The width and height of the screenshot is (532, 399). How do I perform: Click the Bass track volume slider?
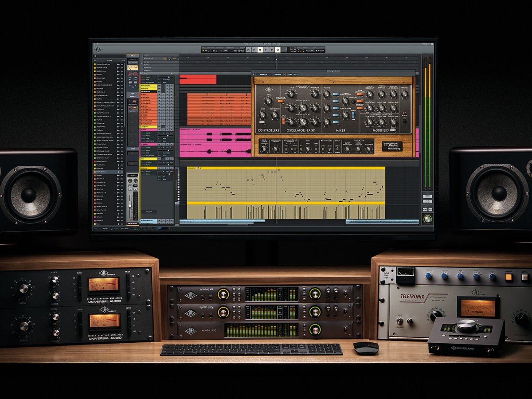[165, 165]
